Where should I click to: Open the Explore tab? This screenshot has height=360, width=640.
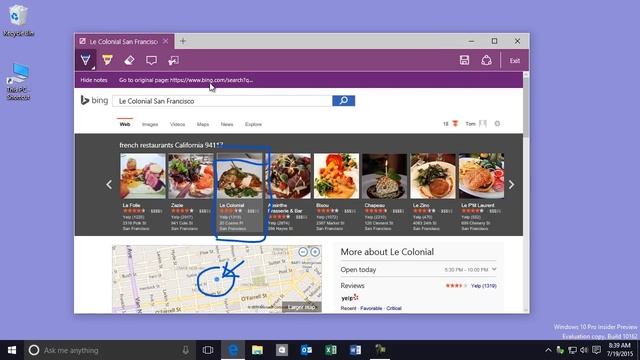click(253, 124)
